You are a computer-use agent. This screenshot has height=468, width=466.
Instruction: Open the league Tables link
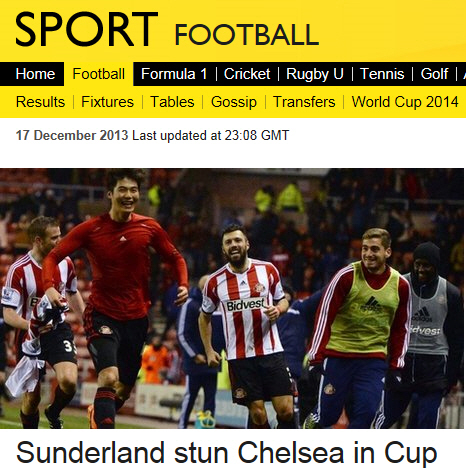[x=172, y=102]
